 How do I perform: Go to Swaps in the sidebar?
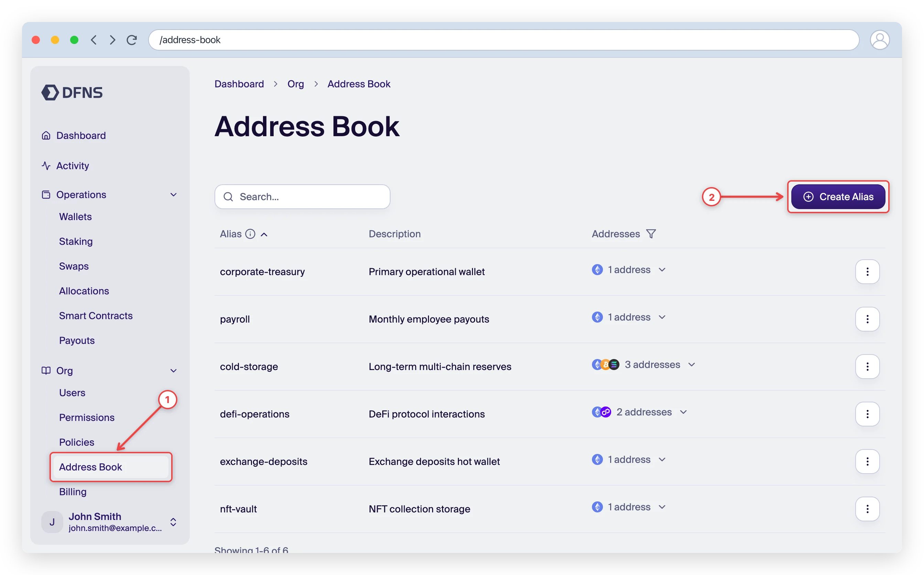74,266
